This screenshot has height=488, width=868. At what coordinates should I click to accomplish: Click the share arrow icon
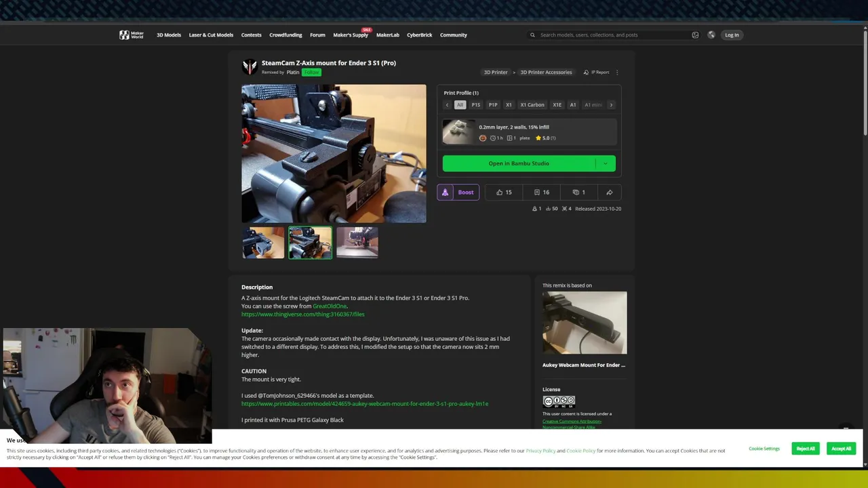(x=609, y=192)
